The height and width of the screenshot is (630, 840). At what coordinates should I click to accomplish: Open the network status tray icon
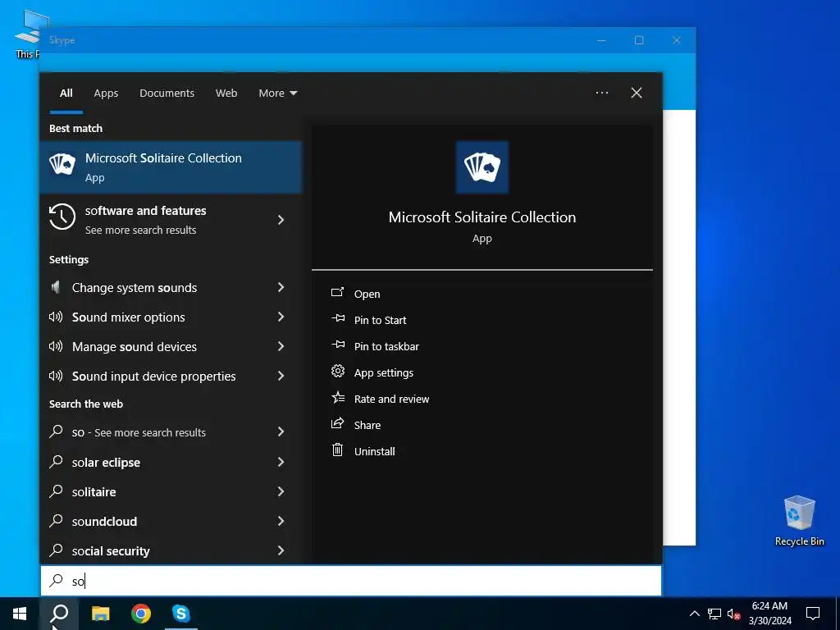[x=714, y=614]
